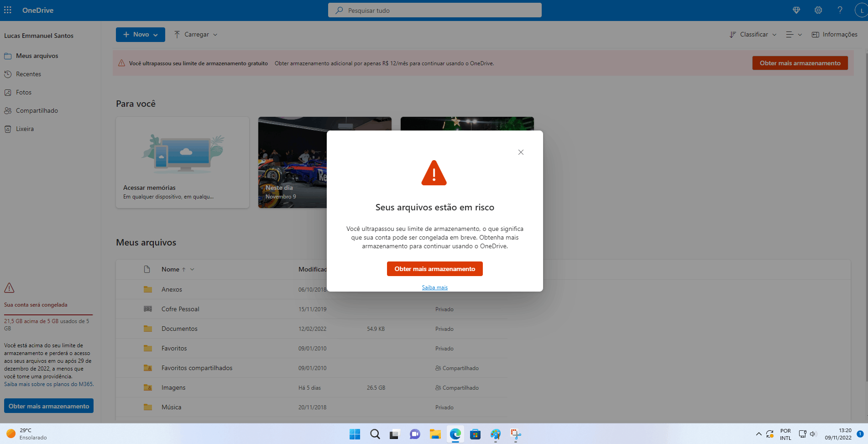
Task: Open taskbar search magnifier
Action: tap(375, 434)
